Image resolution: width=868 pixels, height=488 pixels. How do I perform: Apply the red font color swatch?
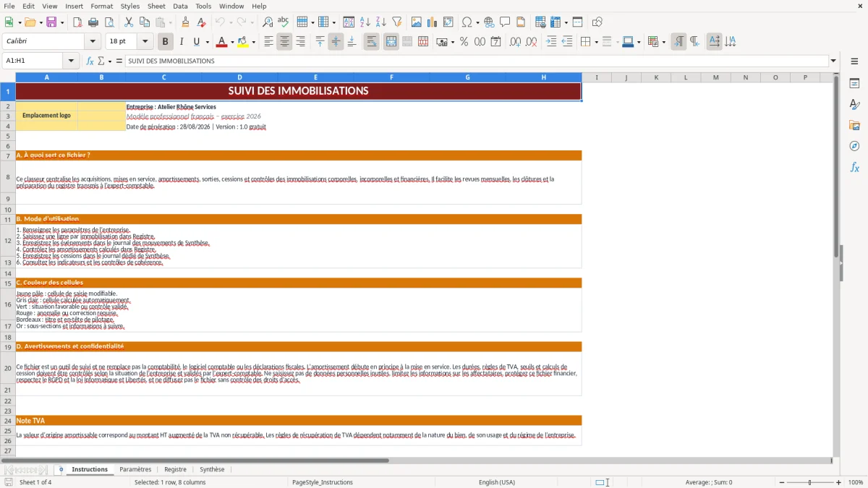[x=220, y=42]
